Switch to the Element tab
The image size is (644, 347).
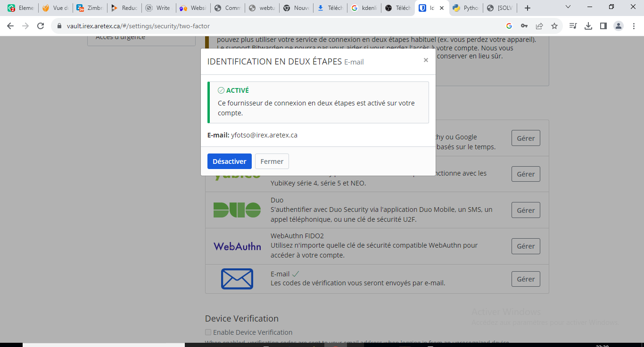pyautogui.click(x=21, y=8)
